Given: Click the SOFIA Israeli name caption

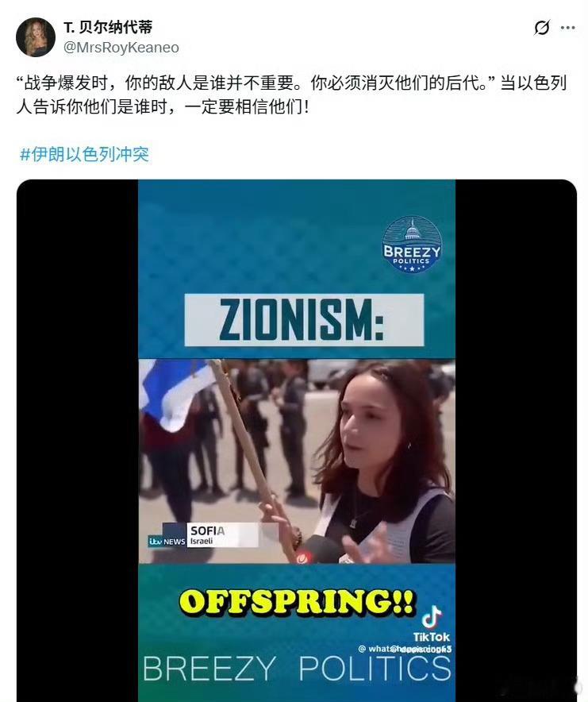Looking at the screenshot, I should click(x=222, y=535).
